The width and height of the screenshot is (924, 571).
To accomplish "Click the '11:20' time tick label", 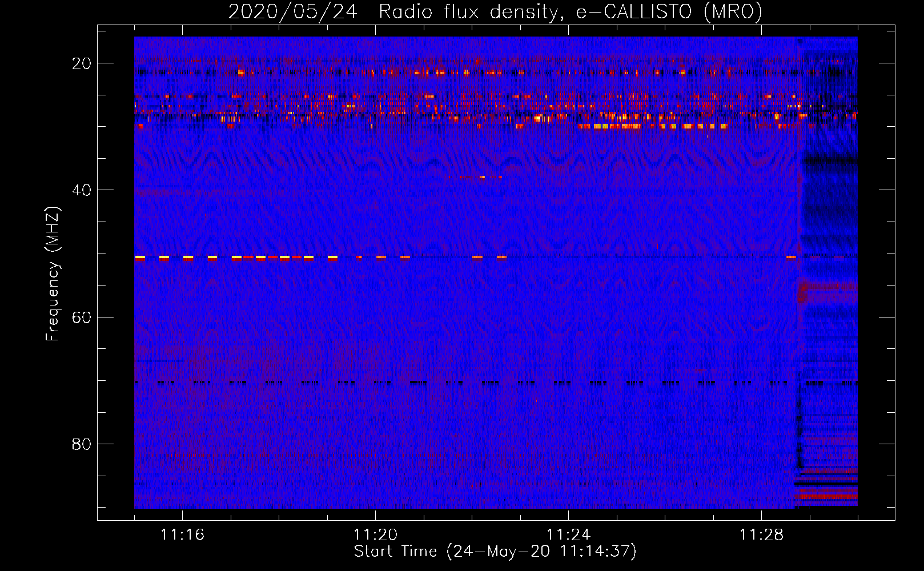I will tap(375, 534).
